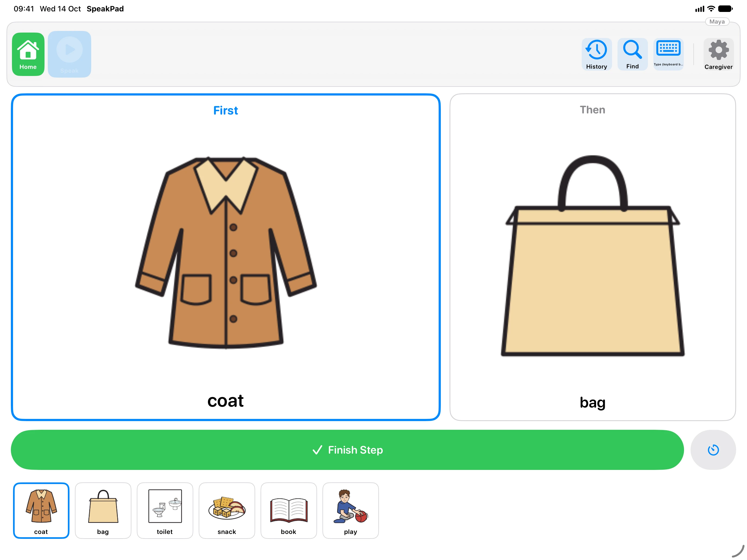Viewport: 747px width, 560px height.
Task: Tap the battery status icon
Action: [725, 9]
